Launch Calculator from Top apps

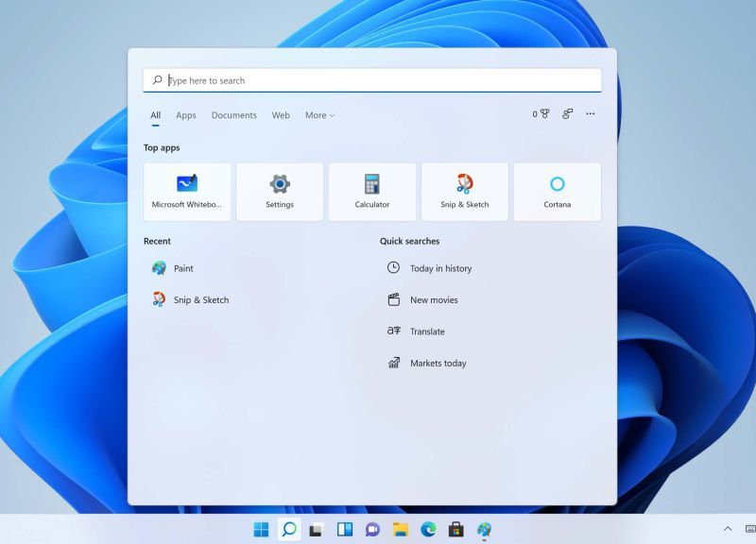click(x=372, y=192)
